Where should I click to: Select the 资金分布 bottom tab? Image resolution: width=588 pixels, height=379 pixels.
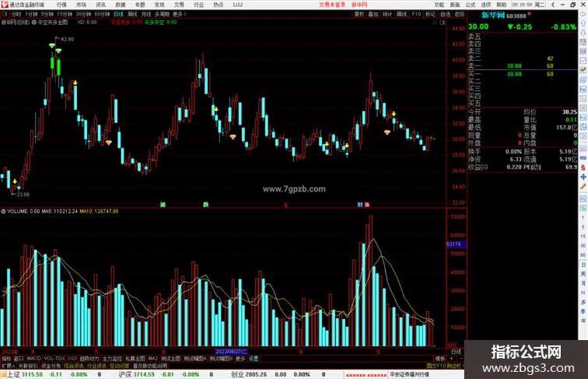click(51, 365)
